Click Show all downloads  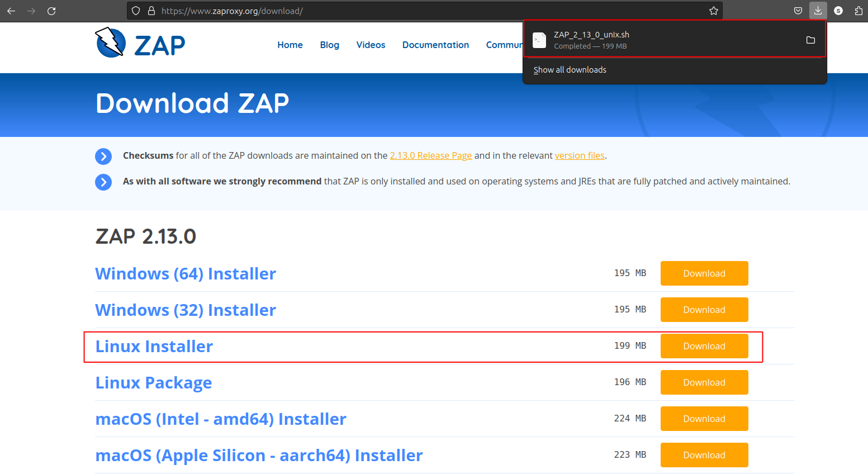click(570, 70)
